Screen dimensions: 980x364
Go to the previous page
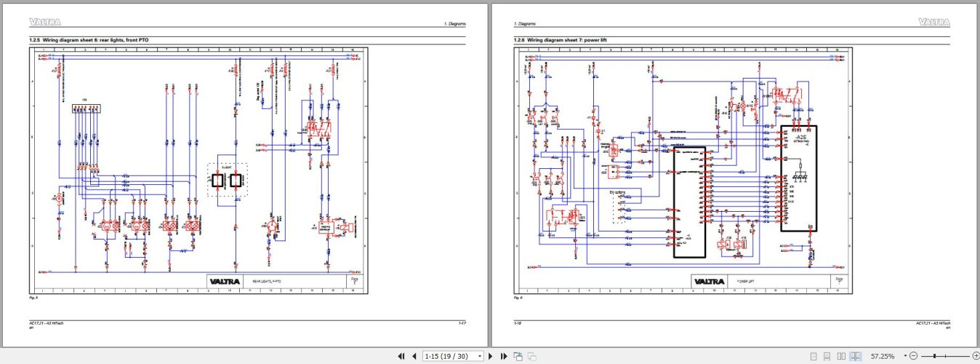pyautogui.click(x=414, y=356)
